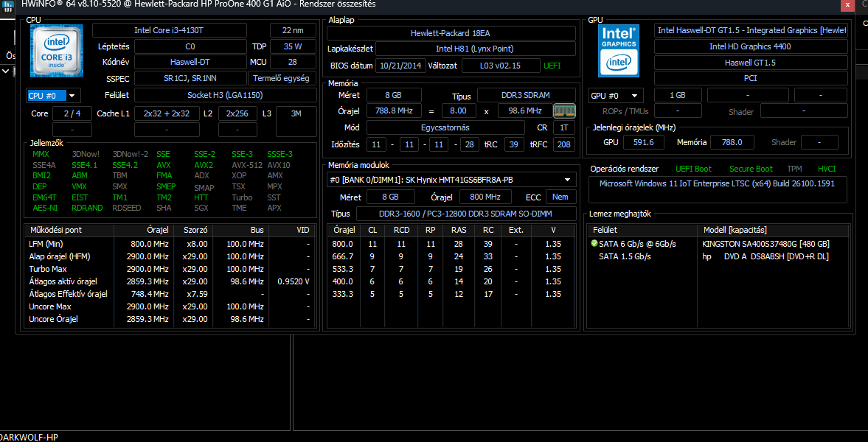Screen dimensions: 868x442
Task: Click the green memory module icon
Action: [564, 110]
